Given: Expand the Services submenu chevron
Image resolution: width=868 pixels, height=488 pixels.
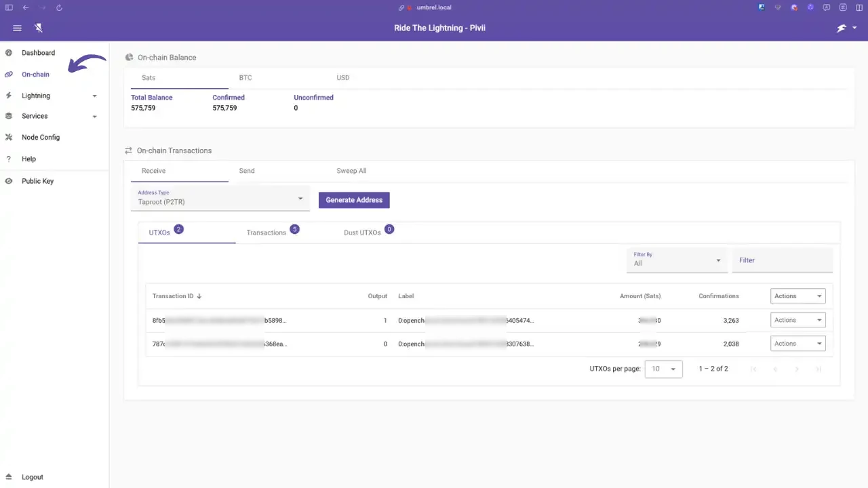Looking at the screenshot, I should tap(95, 117).
